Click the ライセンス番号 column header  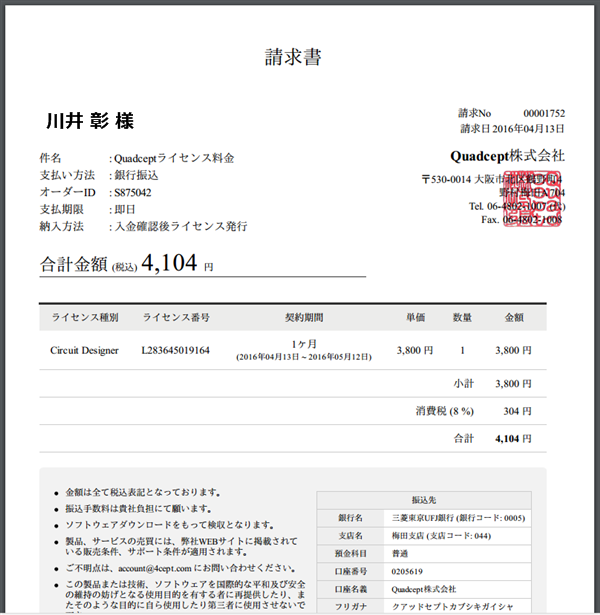(x=176, y=317)
